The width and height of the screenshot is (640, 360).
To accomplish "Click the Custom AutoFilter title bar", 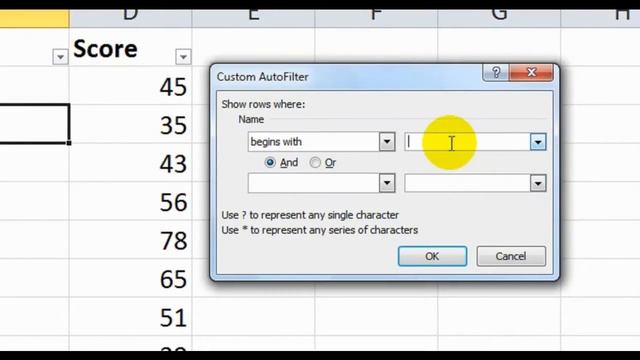I will point(347,77).
